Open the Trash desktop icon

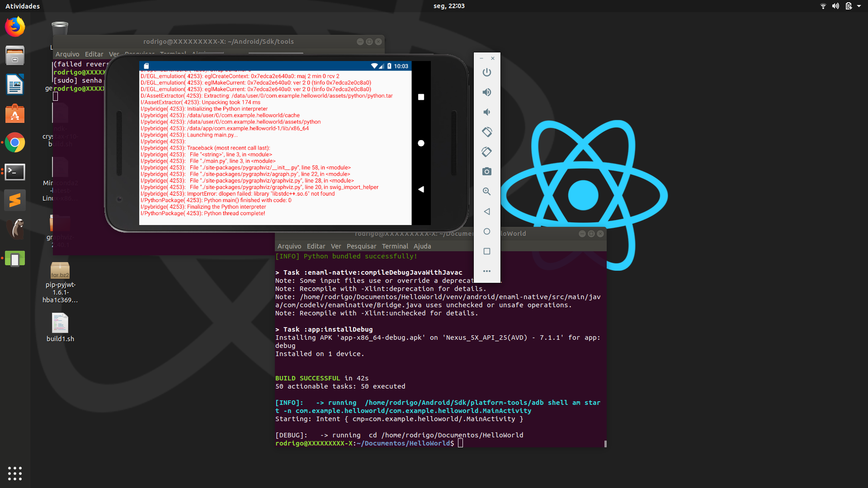(x=60, y=29)
